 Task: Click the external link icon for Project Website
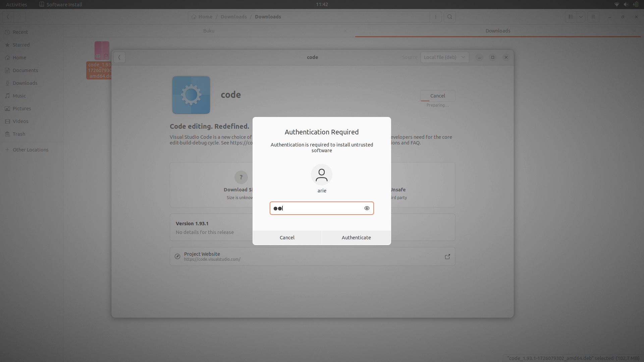[447, 257]
